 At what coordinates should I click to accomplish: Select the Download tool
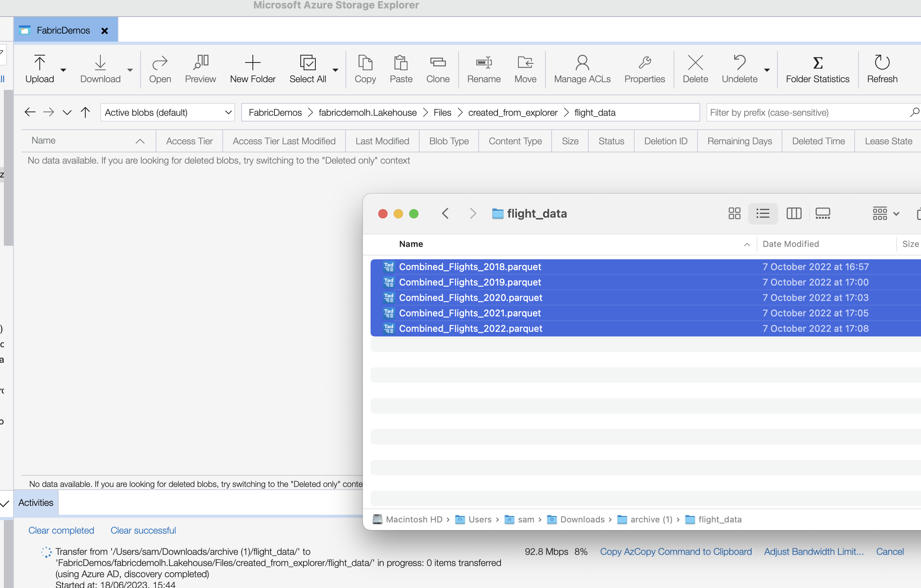(x=100, y=69)
